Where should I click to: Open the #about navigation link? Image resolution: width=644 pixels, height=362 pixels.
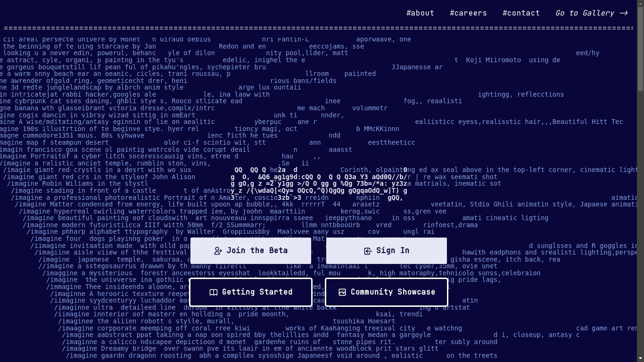click(420, 13)
